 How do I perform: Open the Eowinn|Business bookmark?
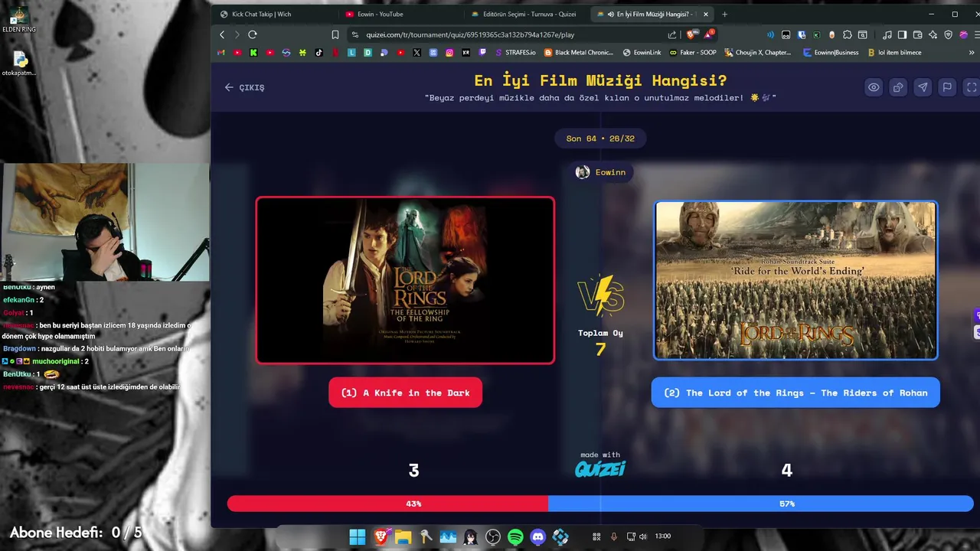[831, 53]
